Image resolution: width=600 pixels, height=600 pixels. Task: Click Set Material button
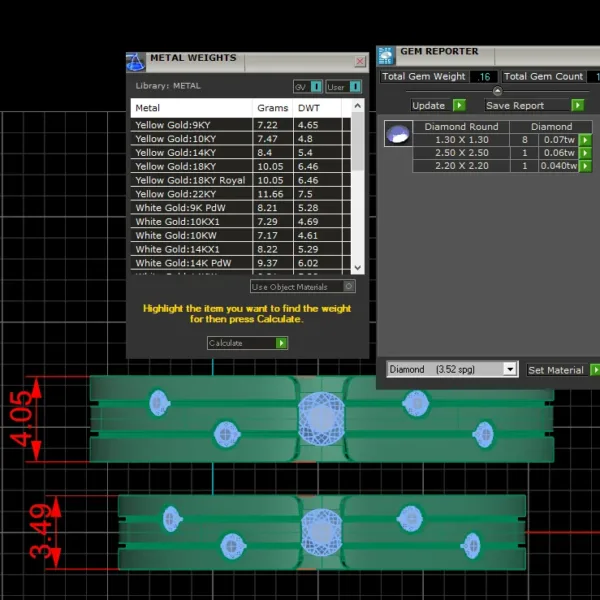556,370
